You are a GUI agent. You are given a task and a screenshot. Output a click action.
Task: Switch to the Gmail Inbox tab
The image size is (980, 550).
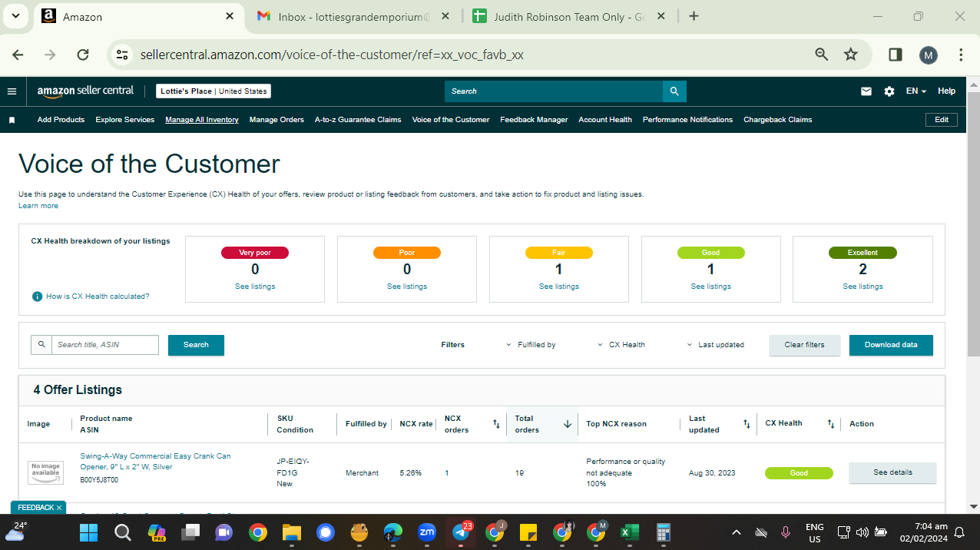tap(354, 16)
